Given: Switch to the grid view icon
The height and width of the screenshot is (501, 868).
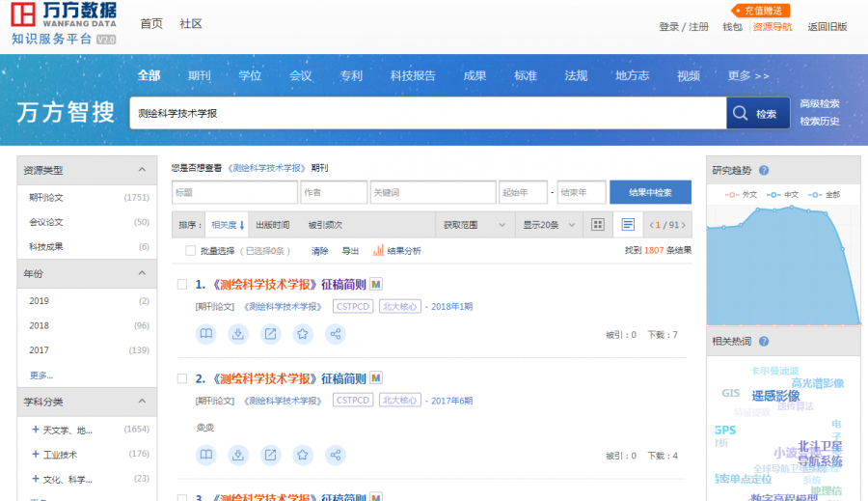Looking at the screenshot, I should (597, 225).
